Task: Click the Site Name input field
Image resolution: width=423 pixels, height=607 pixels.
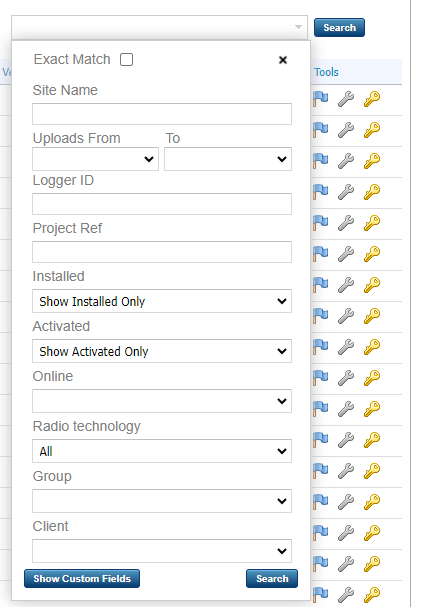Action: tap(162, 114)
